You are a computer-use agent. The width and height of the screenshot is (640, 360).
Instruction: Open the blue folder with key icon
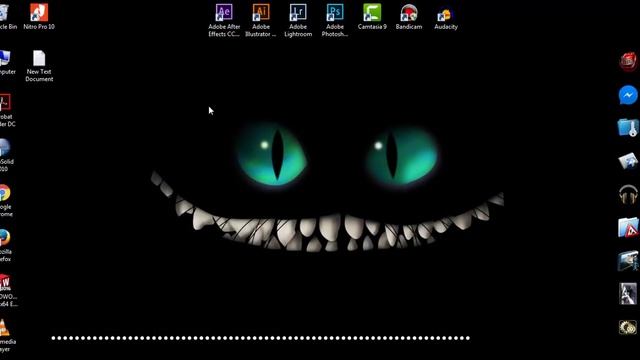tap(628, 128)
